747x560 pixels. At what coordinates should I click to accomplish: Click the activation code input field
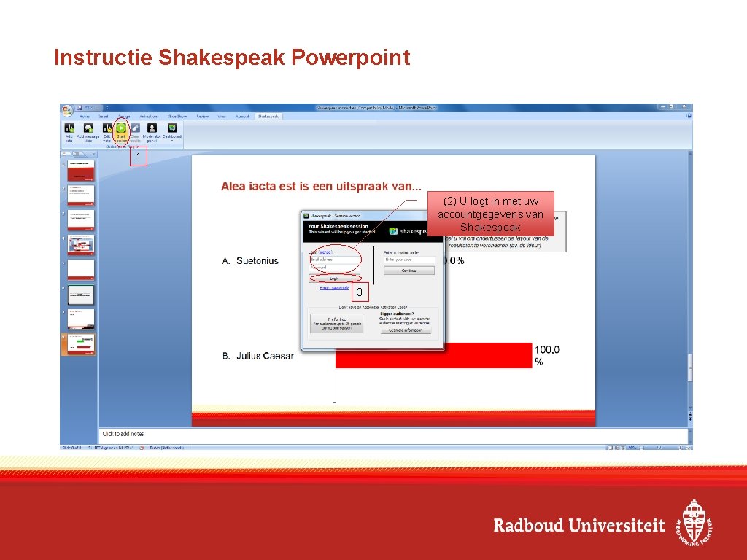tap(409, 260)
